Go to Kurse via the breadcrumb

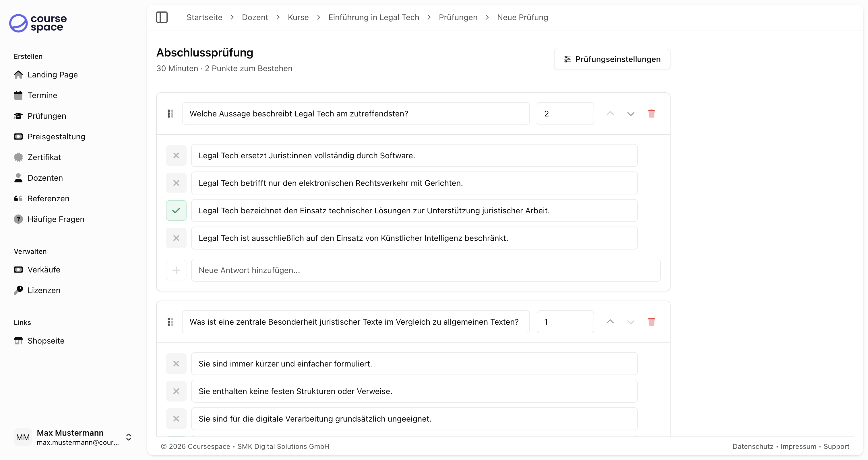[x=298, y=17]
